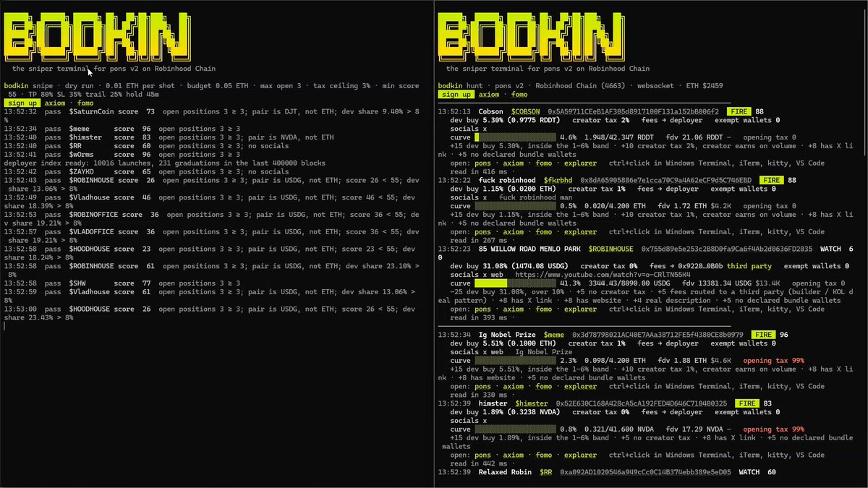Click "opening tax 99%" in the himster entry
The image size is (868, 488).
click(x=773, y=429)
